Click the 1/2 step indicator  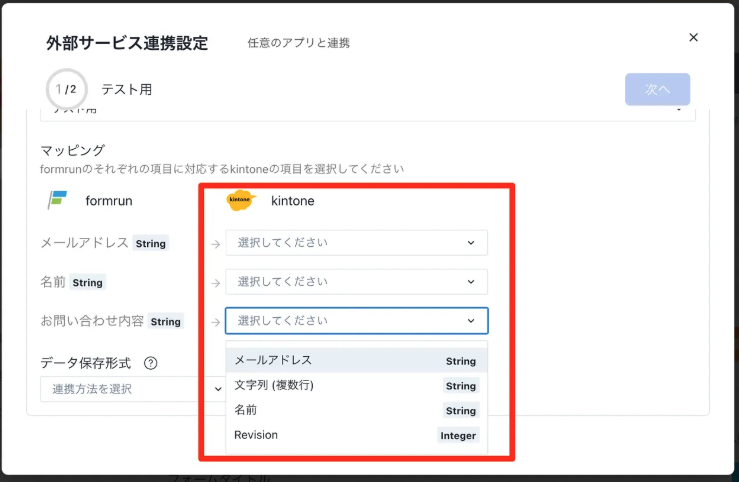click(x=66, y=89)
